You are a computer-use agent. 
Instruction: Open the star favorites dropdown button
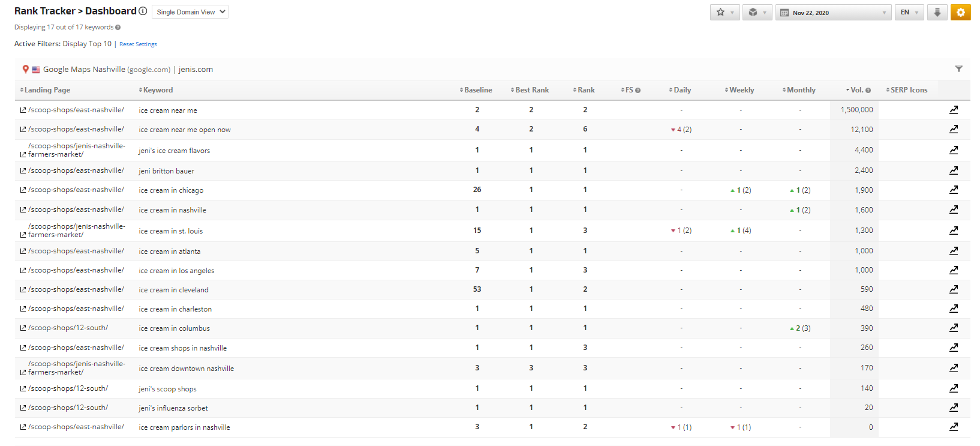(x=725, y=12)
